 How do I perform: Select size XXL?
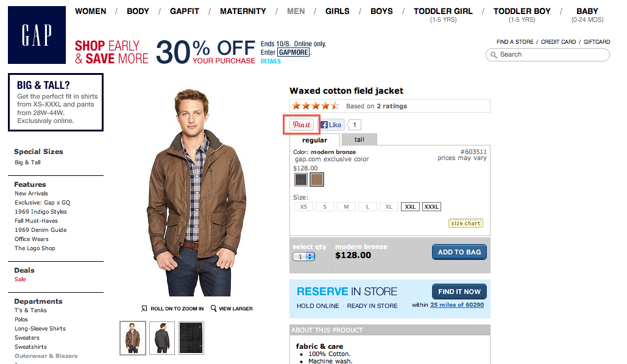coord(410,207)
